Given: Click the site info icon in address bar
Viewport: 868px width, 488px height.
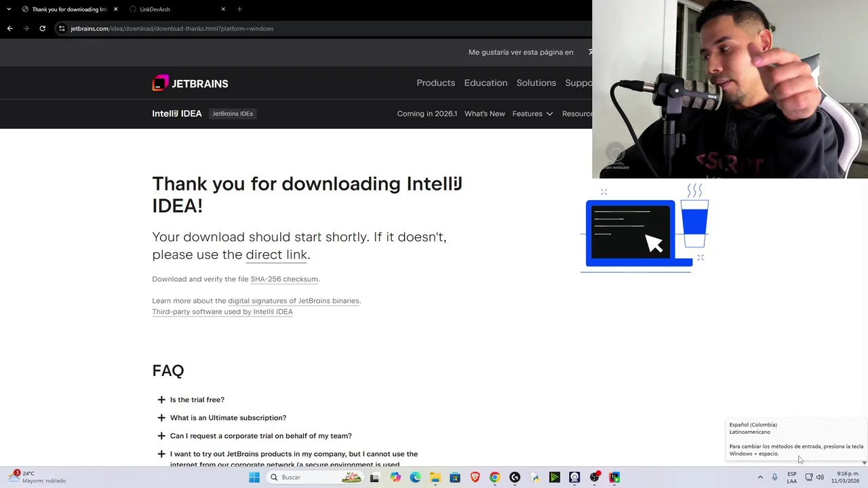Looking at the screenshot, I should tap(62, 28).
